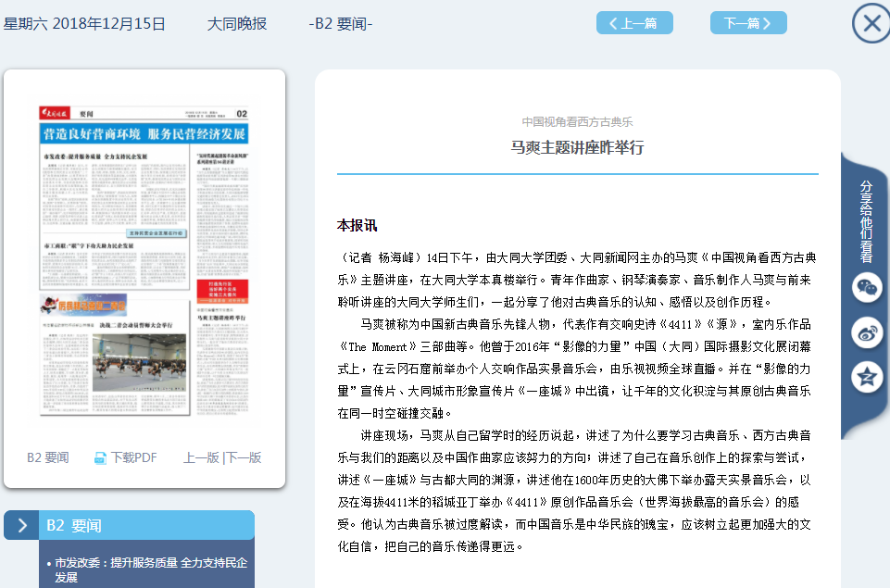Click the 分享给他们看看 share panel label
The width and height of the screenshot is (890, 588).
tap(866, 221)
